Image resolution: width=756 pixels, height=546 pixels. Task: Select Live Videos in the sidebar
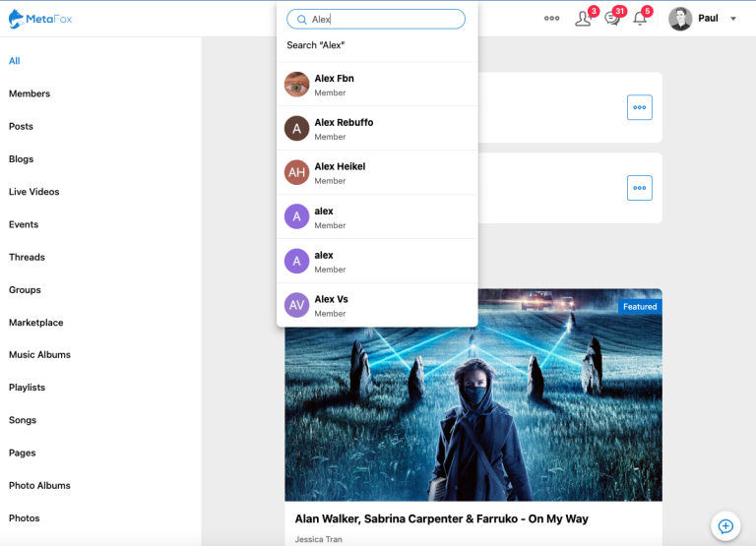pyautogui.click(x=33, y=192)
